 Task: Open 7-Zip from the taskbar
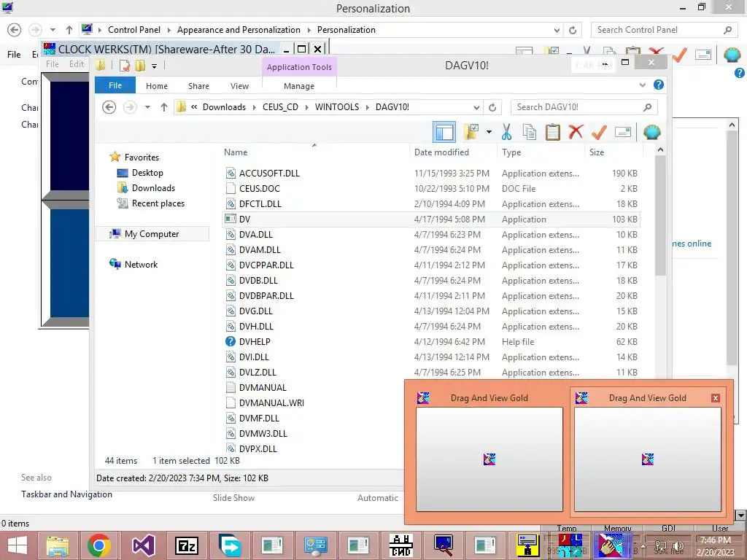pos(187,545)
